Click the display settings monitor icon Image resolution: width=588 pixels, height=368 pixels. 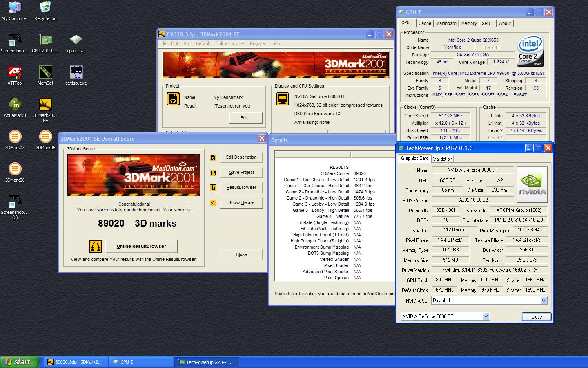point(283,99)
